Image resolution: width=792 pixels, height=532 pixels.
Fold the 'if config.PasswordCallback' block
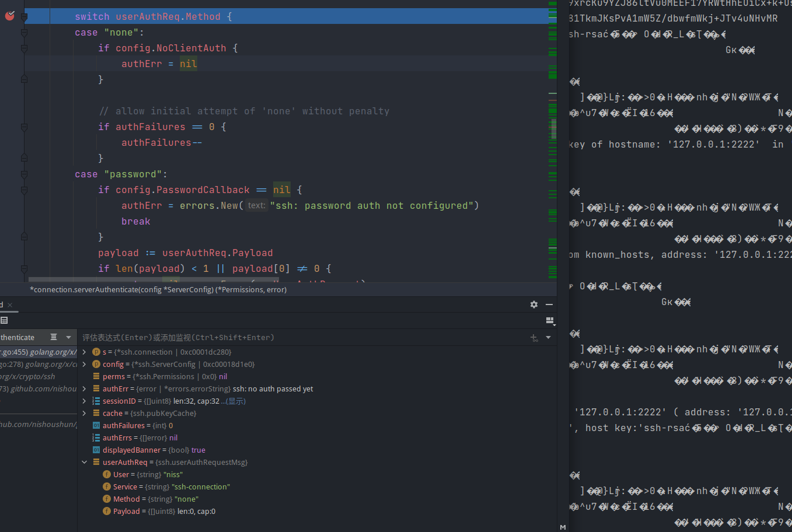point(24,190)
